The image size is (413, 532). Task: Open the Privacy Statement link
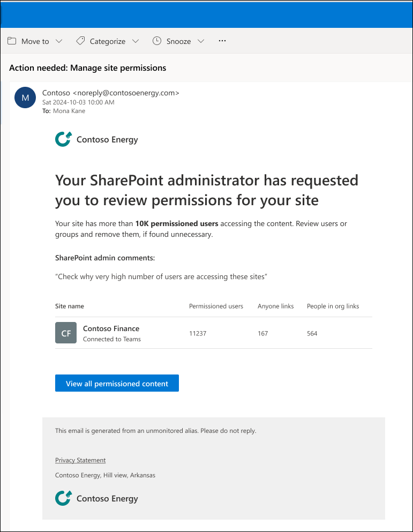tap(80, 460)
